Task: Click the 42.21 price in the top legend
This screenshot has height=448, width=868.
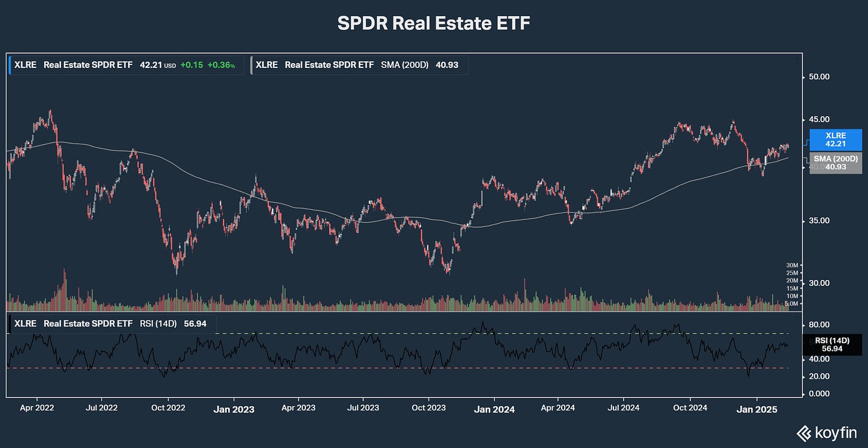Action: pyautogui.click(x=150, y=64)
